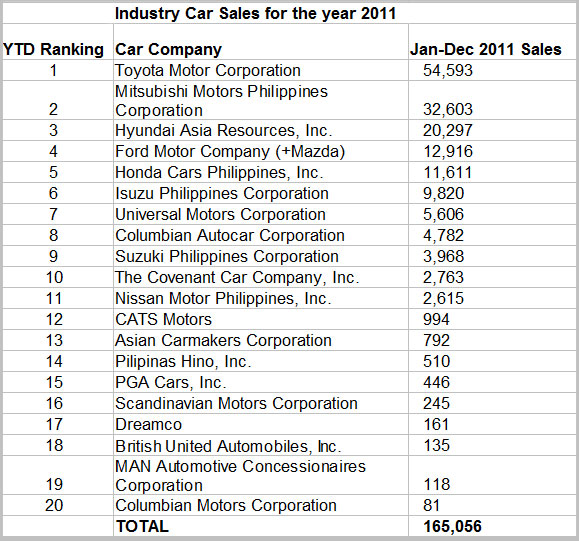Select the total value 165,056

click(x=452, y=527)
